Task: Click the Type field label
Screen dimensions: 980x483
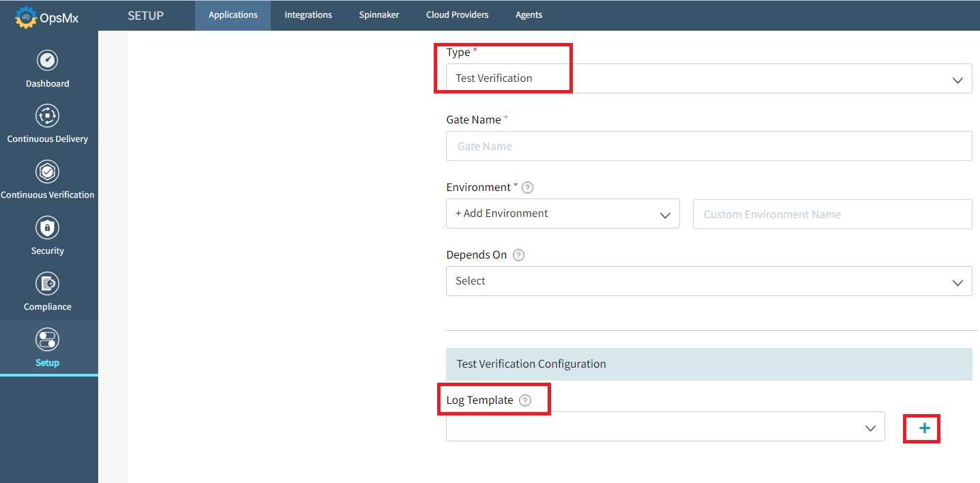Action: point(458,53)
